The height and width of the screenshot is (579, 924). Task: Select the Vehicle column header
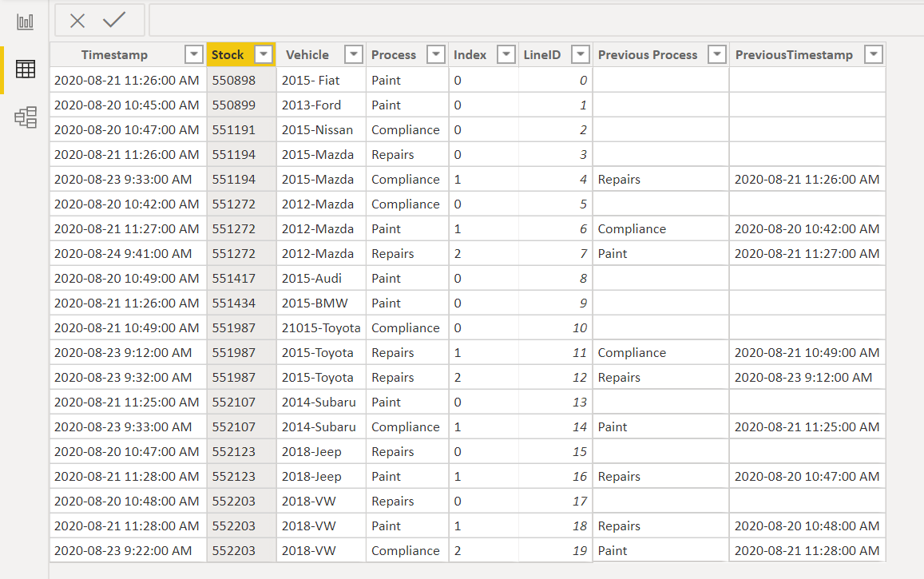click(307, 54)
